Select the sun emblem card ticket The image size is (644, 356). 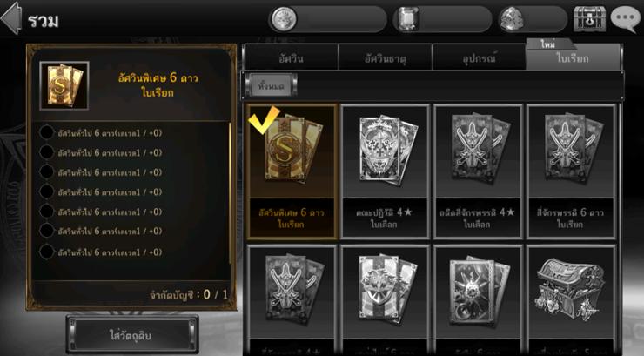click(x=477, y=298)
